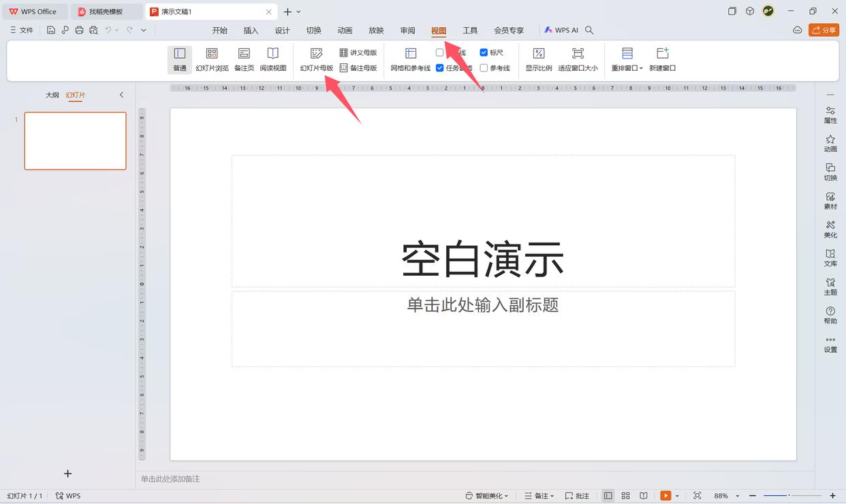
Task: Switch to Slide Sorter (幻灯片浏览) view
Action: [212, 59]
